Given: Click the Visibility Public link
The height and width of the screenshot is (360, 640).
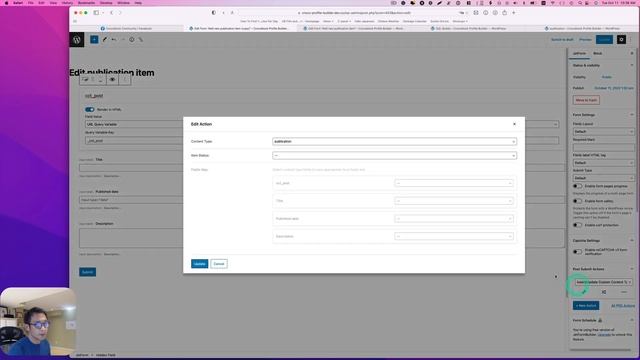Looking at the screenshot, I should pos(607,77).
